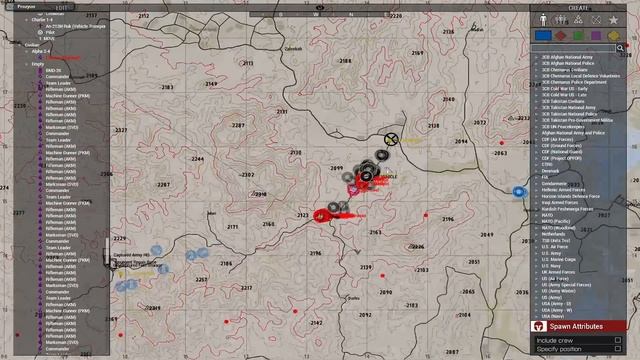Viewport: 640px width, 360px height.
Task: Open the EDIT panel header
Action: pyautogui.click(x=61, y=8)
